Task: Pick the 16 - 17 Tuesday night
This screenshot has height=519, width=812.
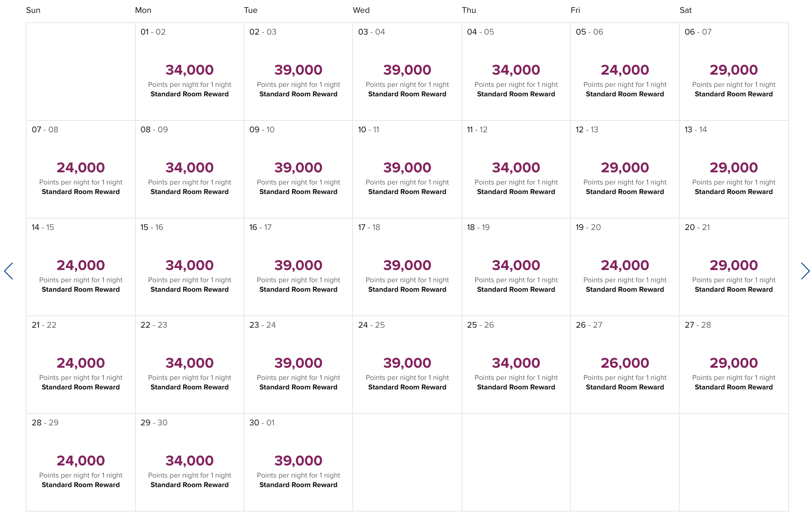Action: click(298, 267)
